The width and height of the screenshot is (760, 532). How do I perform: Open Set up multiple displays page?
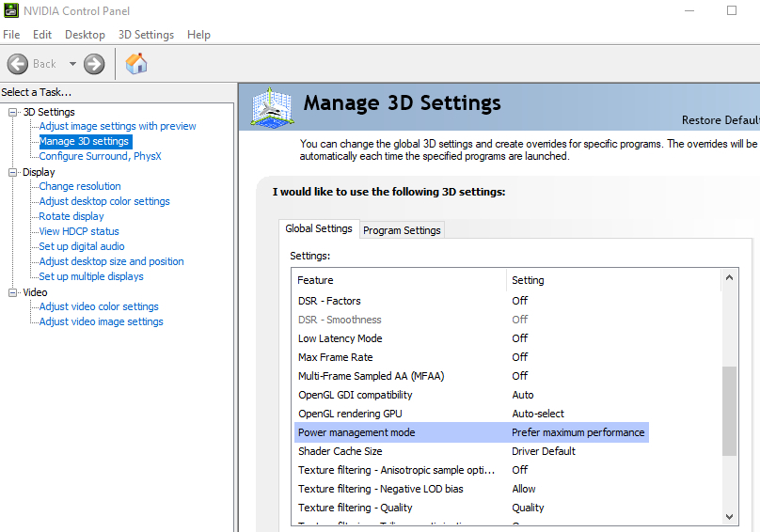click(91, 276)
